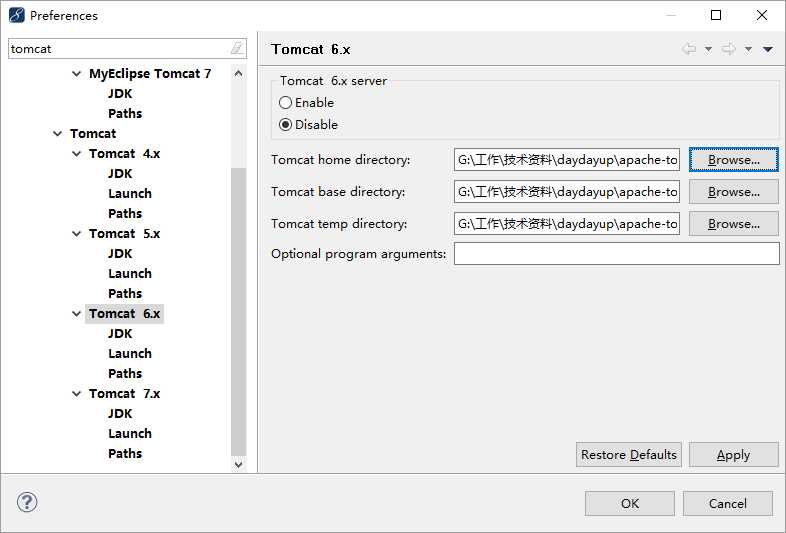Select Launch under Tomcat 4.x
Image resolution: width=786 pixels, height=533 pixels.
pyautogui.click(x=130, y=194)
